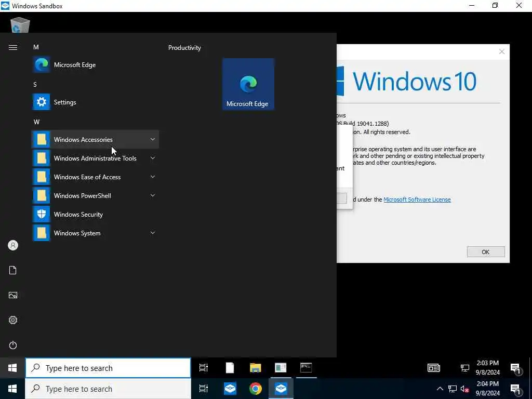This screenshot has height=399, width=532.
Task: Open Windows Security from the app list
Action: coord(95,214)
